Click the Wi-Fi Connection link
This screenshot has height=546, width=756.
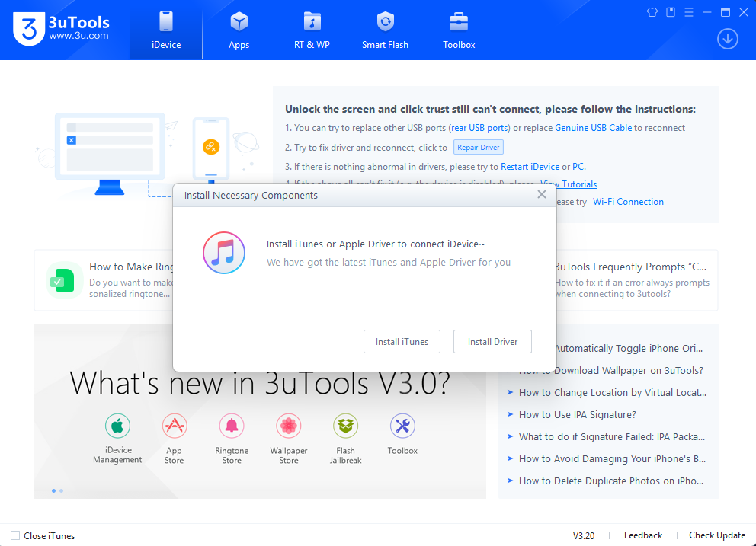click(628, 202)
